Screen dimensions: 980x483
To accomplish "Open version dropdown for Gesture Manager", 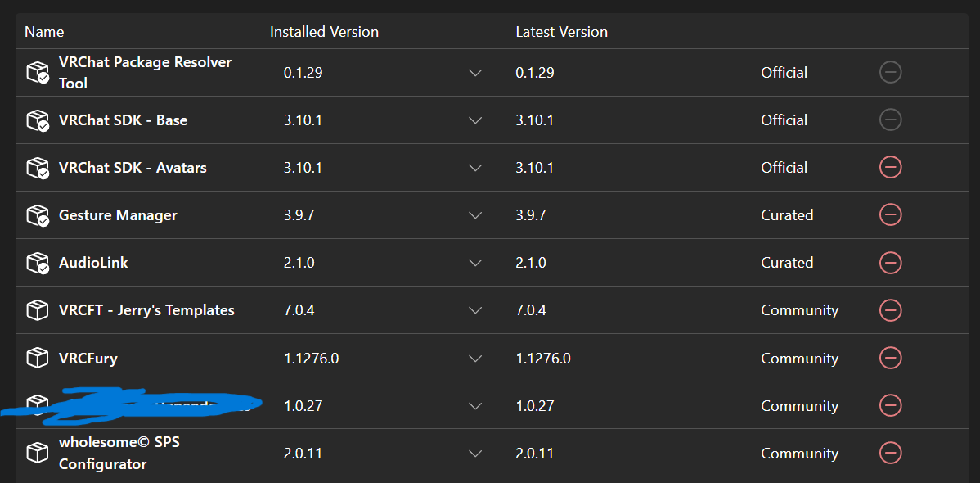I will pos(475,215).
